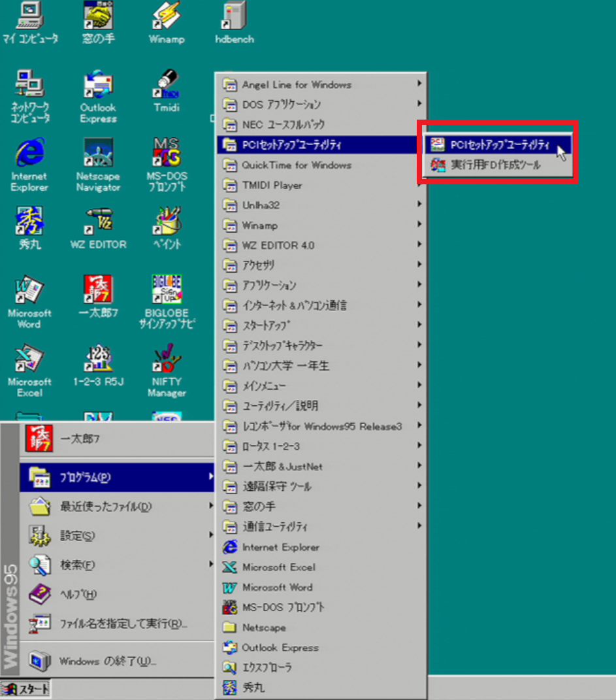Select the Microsoft Word desktop icon
This screenshot has width=616, height=700.
coord(29,302)
